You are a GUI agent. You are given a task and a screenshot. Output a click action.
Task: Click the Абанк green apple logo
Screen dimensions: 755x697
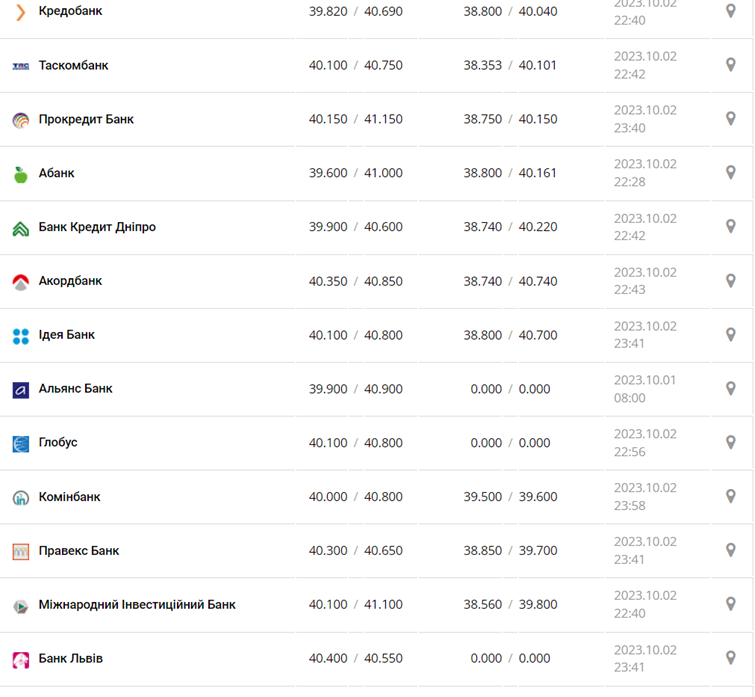pos(20,174)
